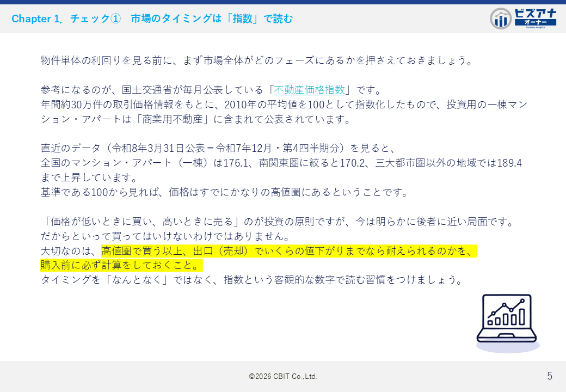Click the line まで上昇しています。
This screenshot has height=392, width=566.
coord(89,177)
